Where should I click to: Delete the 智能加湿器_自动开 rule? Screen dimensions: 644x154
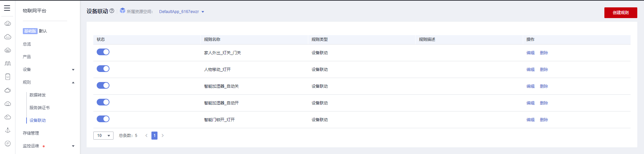tap(544, 103)
